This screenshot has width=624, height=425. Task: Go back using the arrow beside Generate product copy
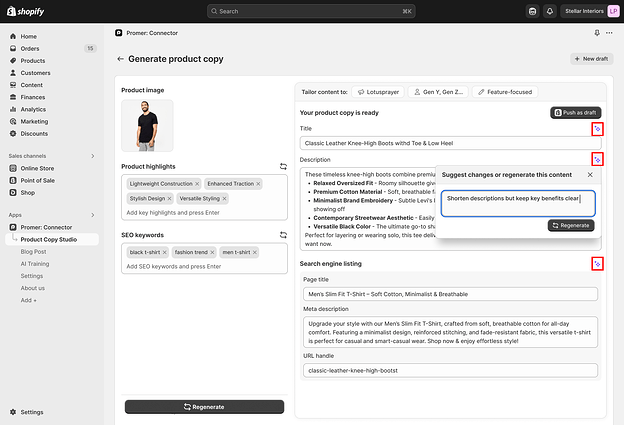coord(120,59)
